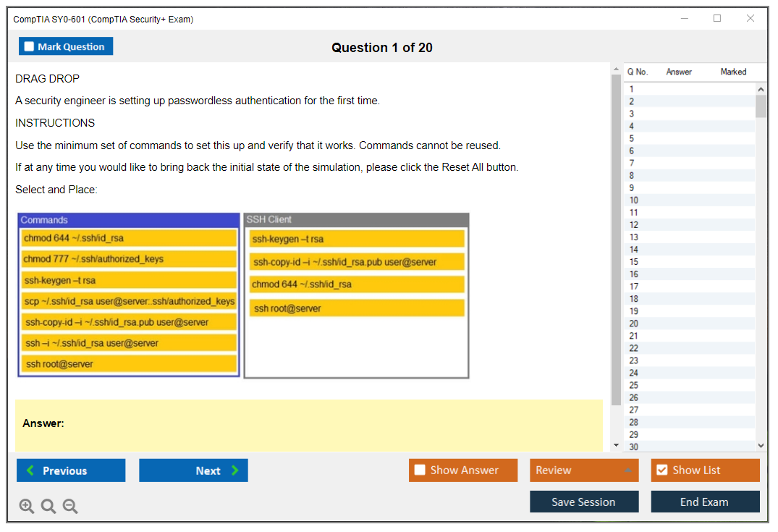Go to the Next question
The width and height of the screenshot is (778, 532).
click(193, 470)
